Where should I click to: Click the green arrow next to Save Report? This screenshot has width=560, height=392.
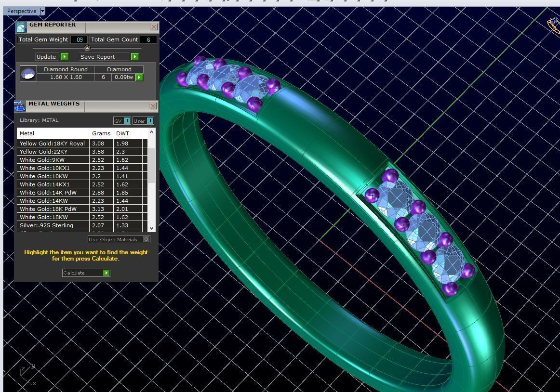134,57
